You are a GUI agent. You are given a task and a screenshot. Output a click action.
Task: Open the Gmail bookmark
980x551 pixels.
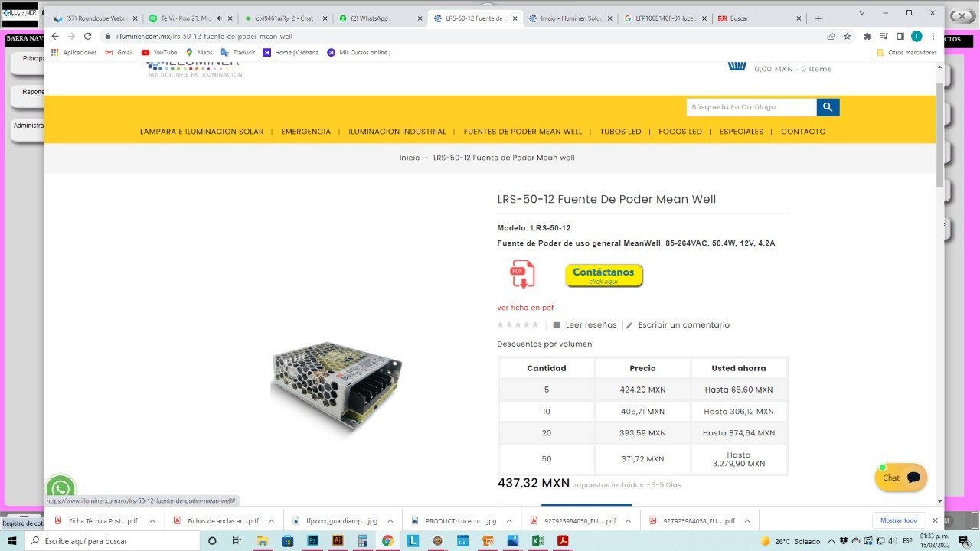click(119, 53)
